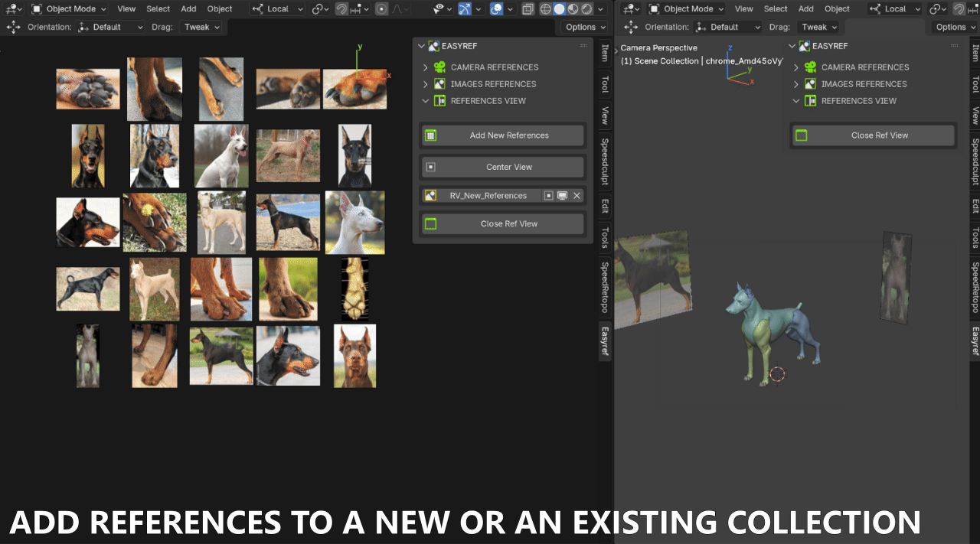This screenshot has width=980, height=544.
Task: Open the Object menu in the header
Action: (220, 8)
